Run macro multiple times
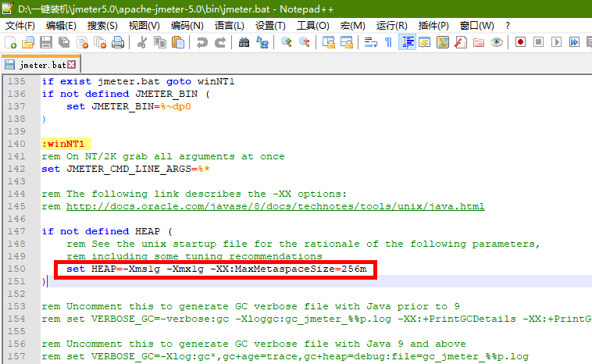Screen dimensions: 592x364 click(x=575, y=42)
